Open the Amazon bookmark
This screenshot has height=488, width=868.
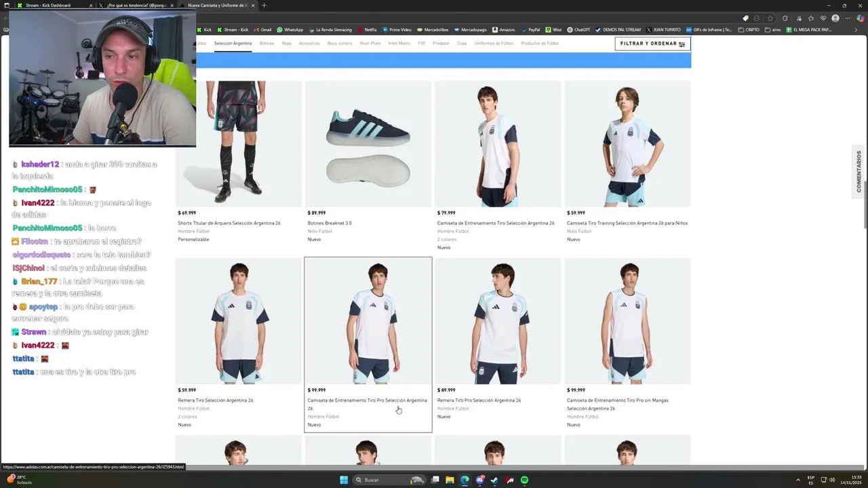pyautogui.click(x=504, y=30)
